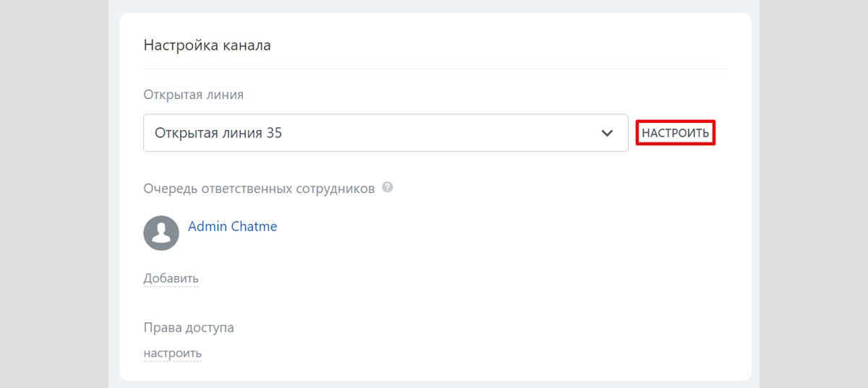Image resolution: width=868 pixels, height=388 pixels.
Task: Click the divider line under the heading
Action: pos(434,69)
